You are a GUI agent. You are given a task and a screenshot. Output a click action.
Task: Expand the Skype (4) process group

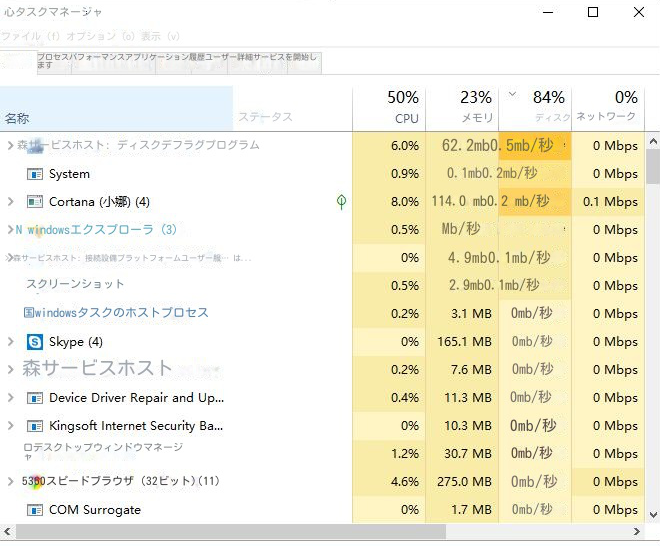coord(11,342)
